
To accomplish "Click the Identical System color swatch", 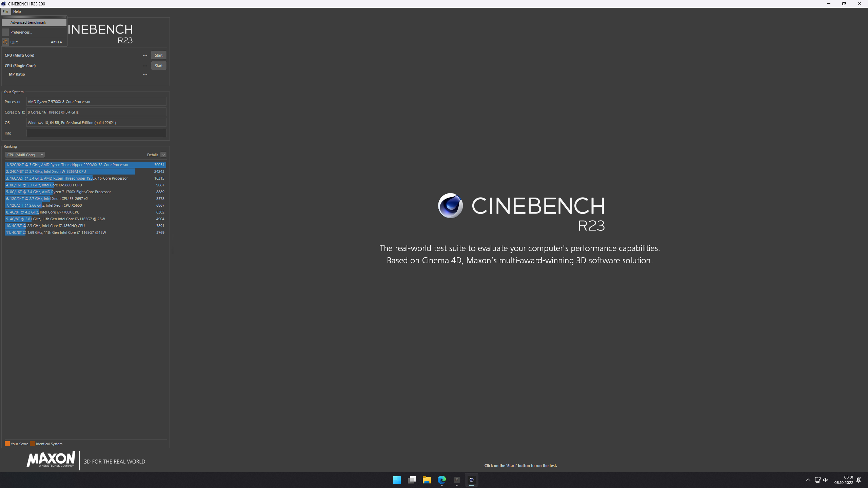I will coord(32,444).
